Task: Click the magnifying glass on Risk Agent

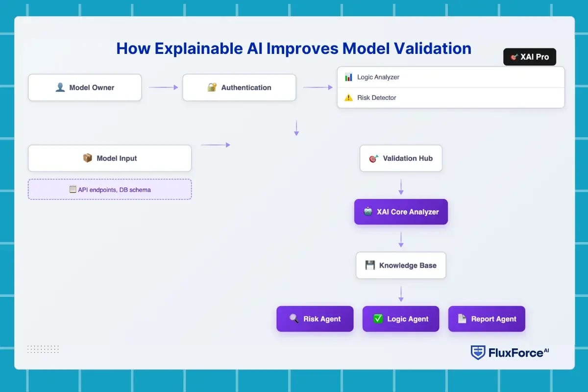Action: 294,319
